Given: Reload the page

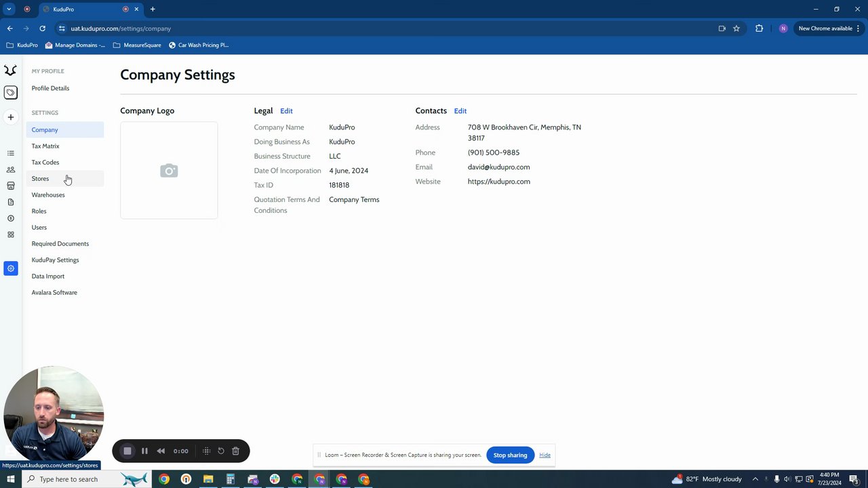Looking at the screenshot, I should coord(42,28).
